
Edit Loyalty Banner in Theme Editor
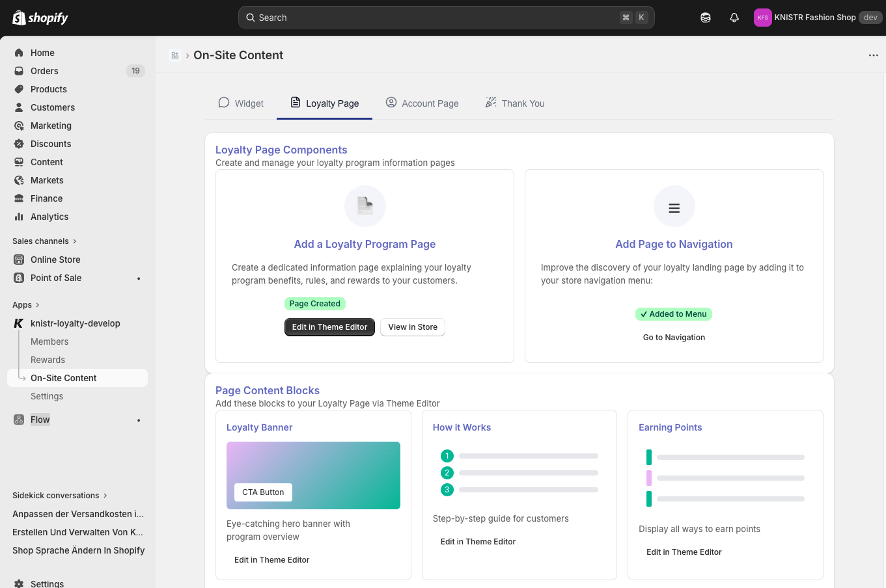(x=272, y=560)
